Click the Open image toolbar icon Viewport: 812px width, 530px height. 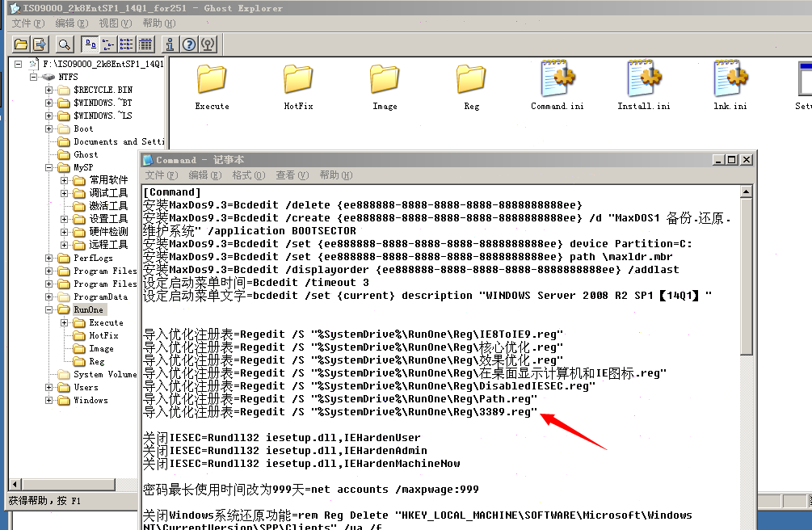click(21, 44)
